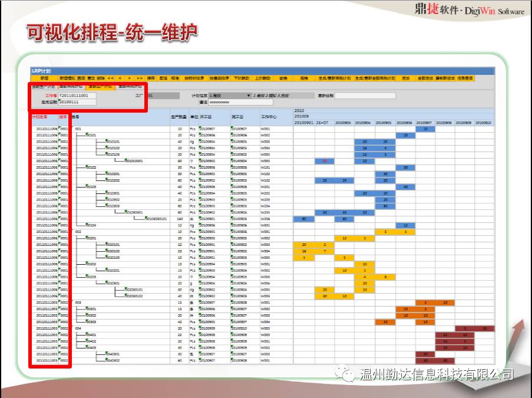Image resolution: width=532 pixels, height=398 pixels.
Task: Advance to next record with ">" button
Action: point(130,78)
